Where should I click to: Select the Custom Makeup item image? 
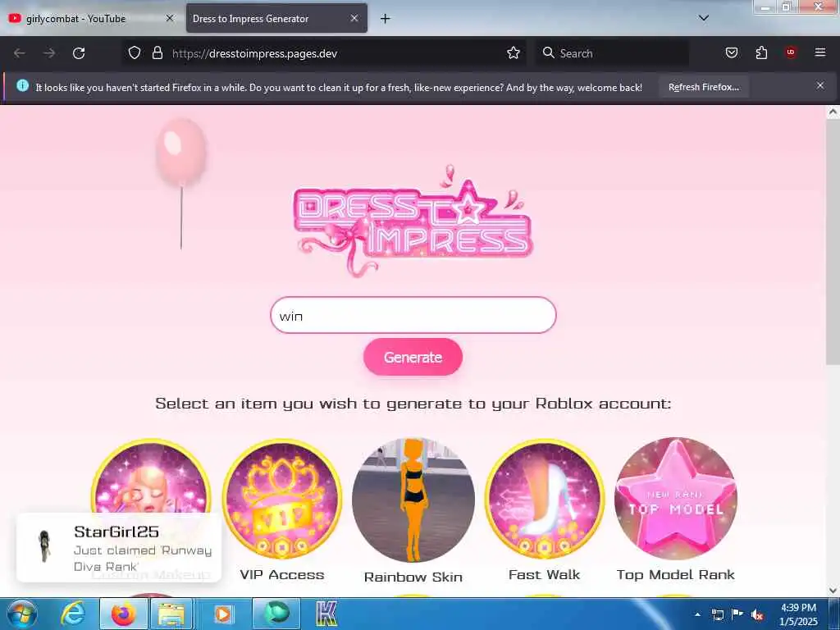(x=151, y=476)
